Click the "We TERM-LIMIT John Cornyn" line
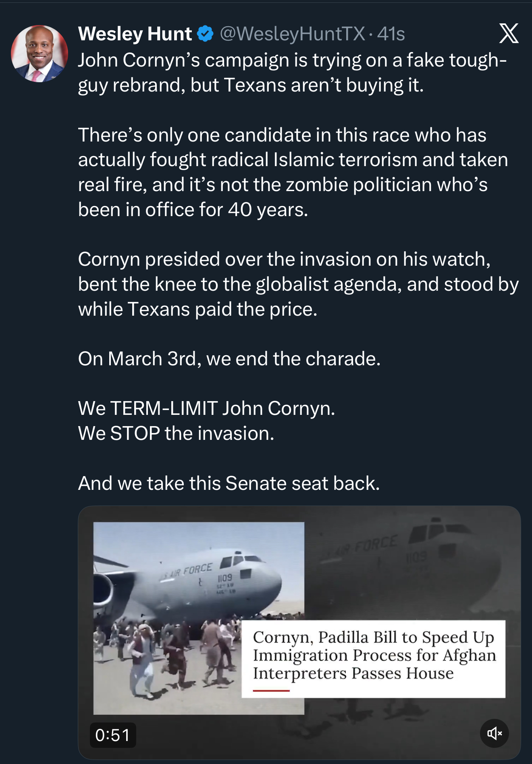 206,408
